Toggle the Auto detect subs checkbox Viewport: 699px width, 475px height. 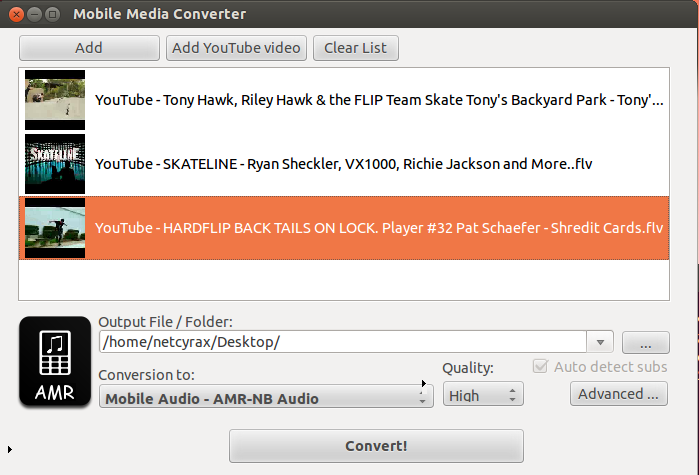click(x=542, y=367)
